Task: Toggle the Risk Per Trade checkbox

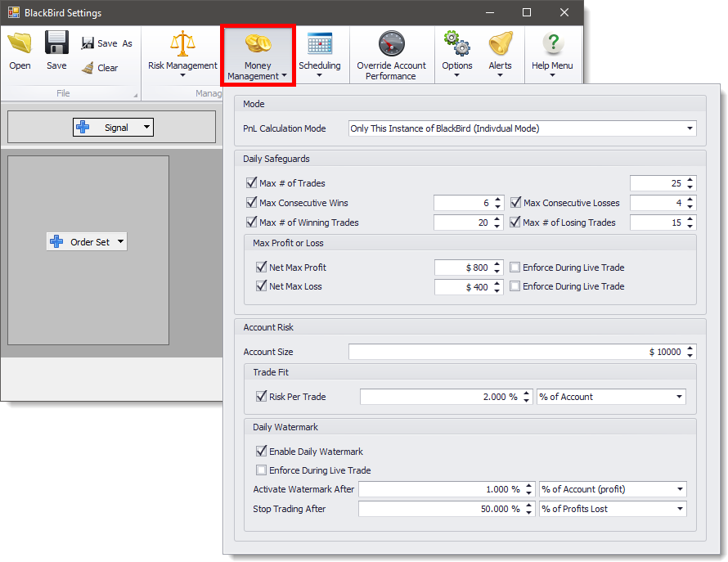Action: [x=262, y=396]
